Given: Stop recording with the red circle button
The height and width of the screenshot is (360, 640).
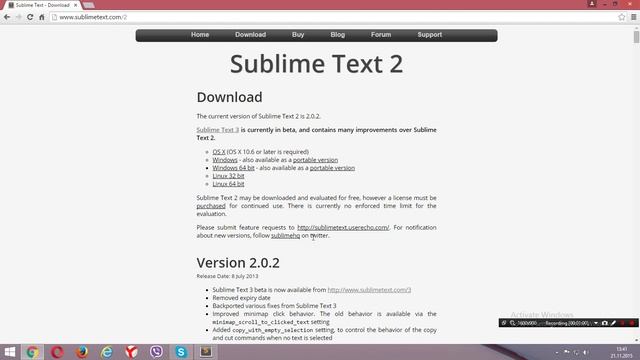Looking at the screenshot, I should pyautogui.click(x=632, y=323).
